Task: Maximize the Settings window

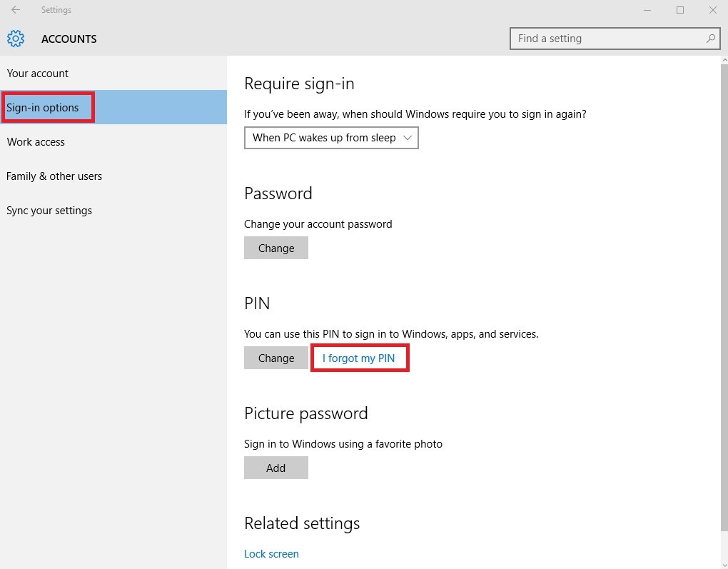Action: point(680,10)
